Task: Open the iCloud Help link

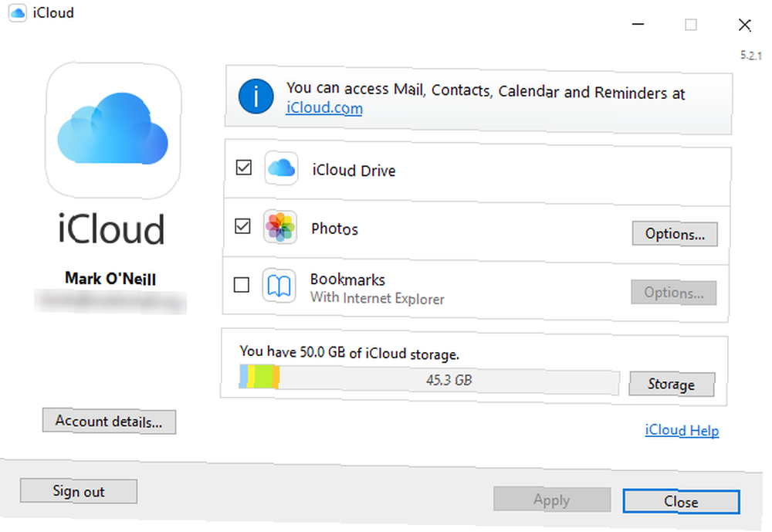Action: pos(682,430)
